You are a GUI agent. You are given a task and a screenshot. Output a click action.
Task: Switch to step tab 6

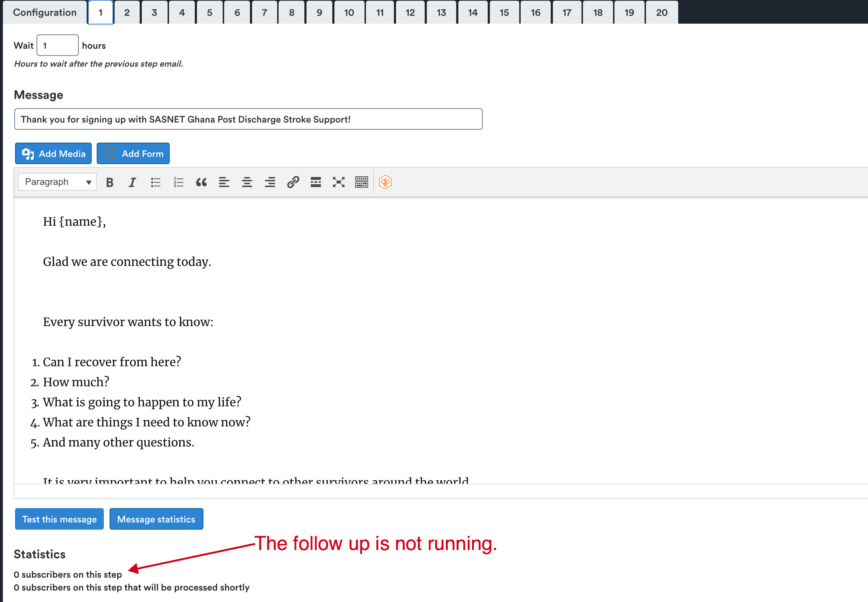coord(237,13)
